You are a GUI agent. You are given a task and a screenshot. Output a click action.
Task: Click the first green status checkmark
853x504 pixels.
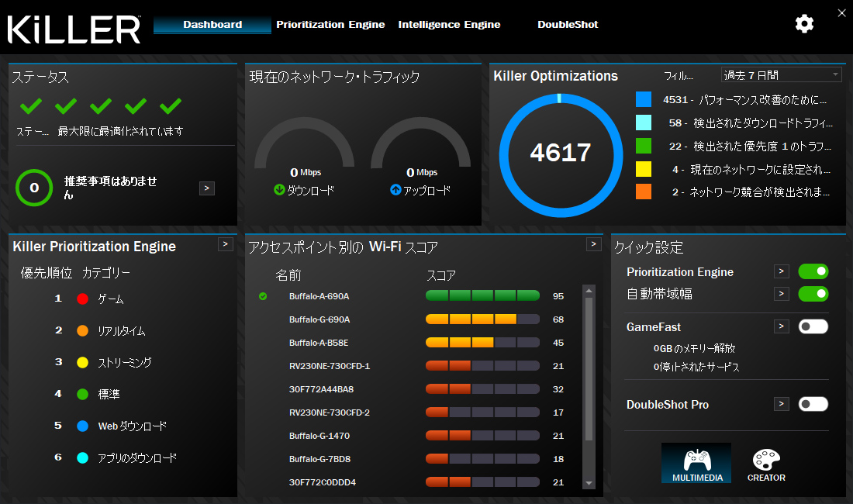pos(31,106)
